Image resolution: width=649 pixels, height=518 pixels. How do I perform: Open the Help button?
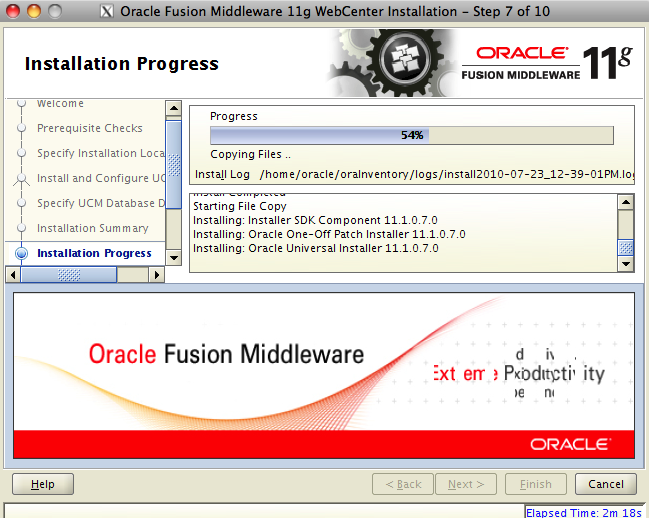[43, 484]
